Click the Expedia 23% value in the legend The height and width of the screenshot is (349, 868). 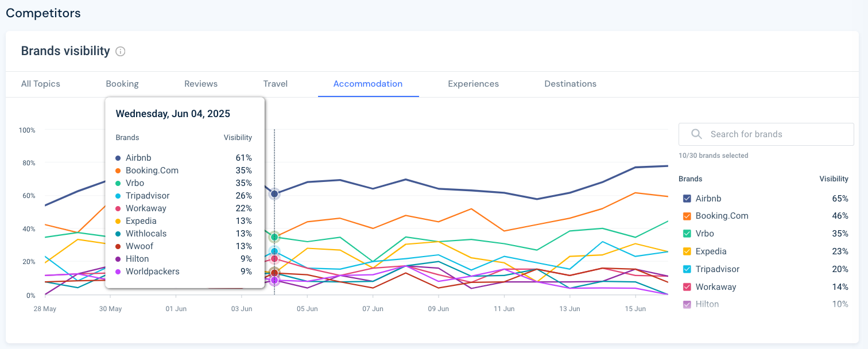[840, 251]
